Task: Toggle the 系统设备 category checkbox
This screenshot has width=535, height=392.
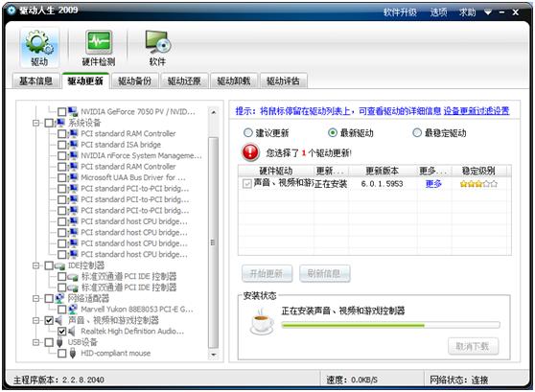Action: [x=49, y=123]
